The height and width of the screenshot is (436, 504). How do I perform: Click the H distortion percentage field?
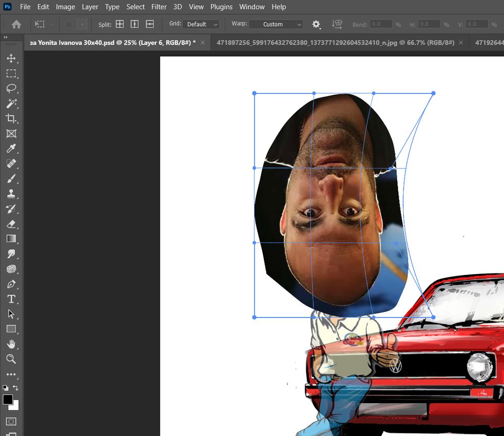click(429, 24)
